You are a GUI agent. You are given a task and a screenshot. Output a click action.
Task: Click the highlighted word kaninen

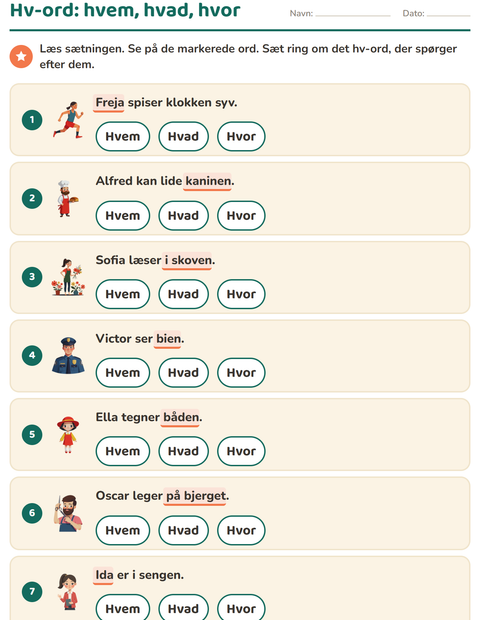point(207,181)
